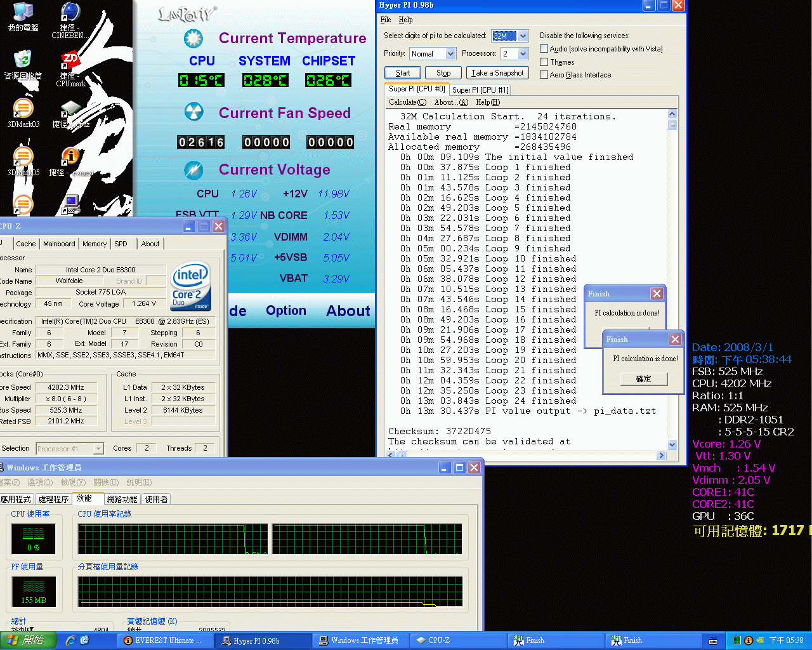Open the Priority dropdown set to Normal
Viewport: 812px width, 650px height.
coord(450,54)
